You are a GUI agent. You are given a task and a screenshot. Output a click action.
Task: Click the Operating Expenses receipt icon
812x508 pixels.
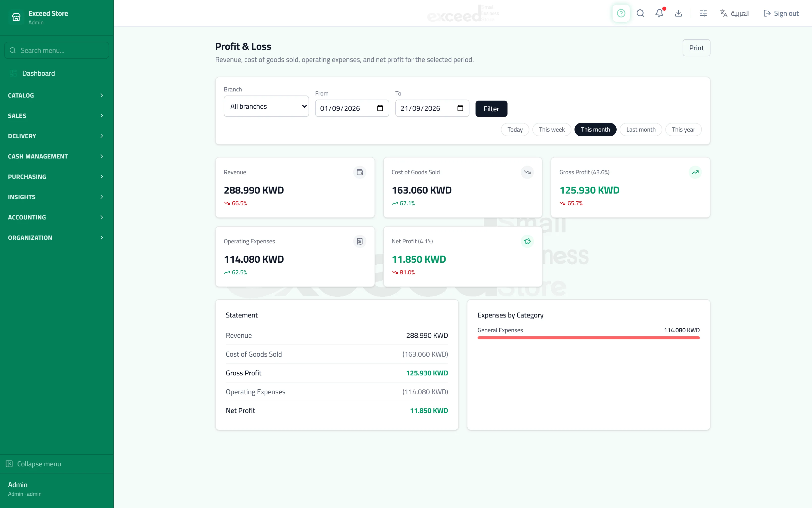(360, 241)
